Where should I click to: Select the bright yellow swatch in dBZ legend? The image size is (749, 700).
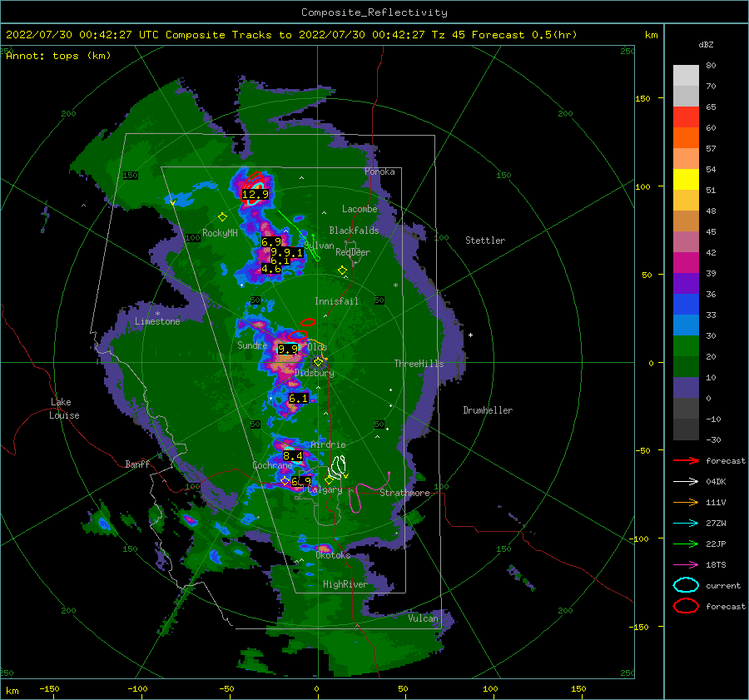pyautogui.click(x=686, y=180)
